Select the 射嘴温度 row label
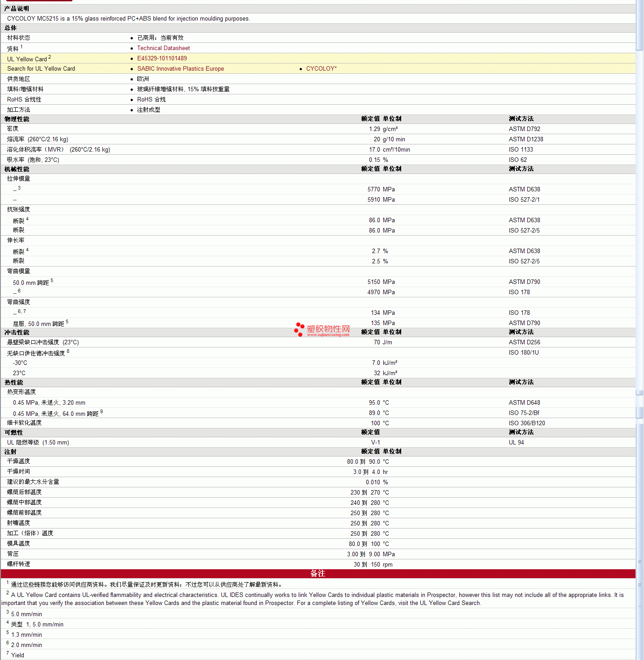Screen dimensions: 644x660 18,523
